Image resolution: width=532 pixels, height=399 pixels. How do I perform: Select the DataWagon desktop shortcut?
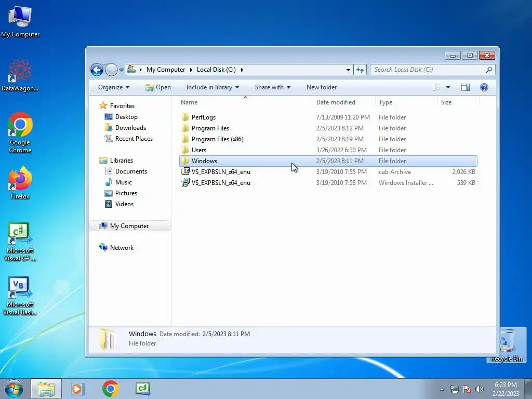(x=20, y=75)
